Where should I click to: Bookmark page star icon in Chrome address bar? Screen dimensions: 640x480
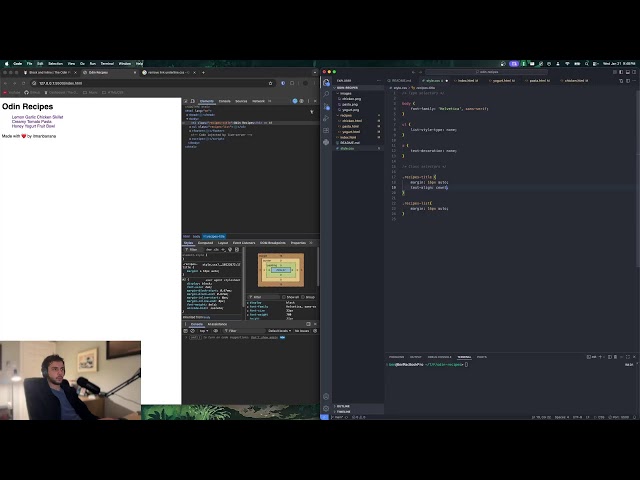click(270, 83)
